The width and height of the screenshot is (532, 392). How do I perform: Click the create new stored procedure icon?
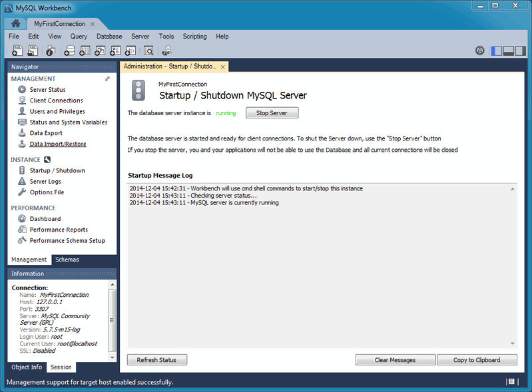[115, 51]
